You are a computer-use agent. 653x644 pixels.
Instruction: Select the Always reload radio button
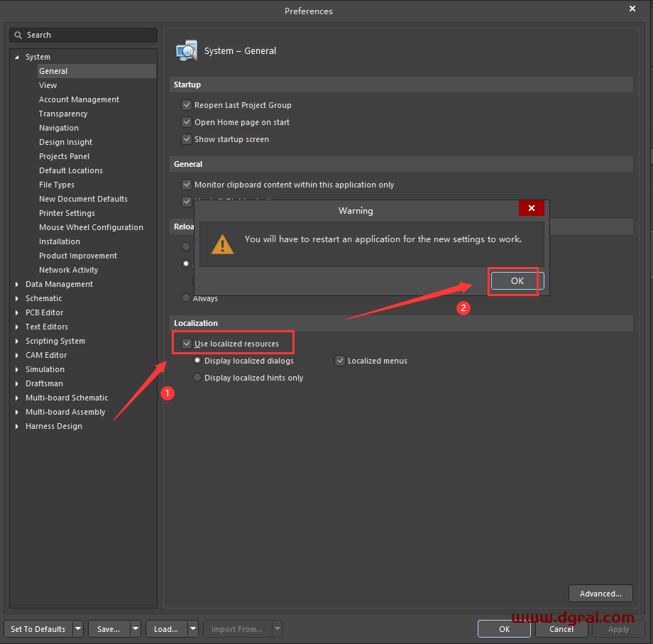(x=186, y=298)
